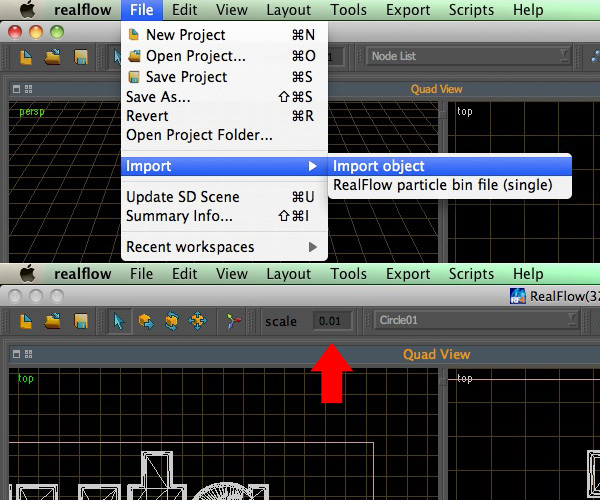Select the Scale tool with four arrows
The image size is (600, 500).
point(197,321)
